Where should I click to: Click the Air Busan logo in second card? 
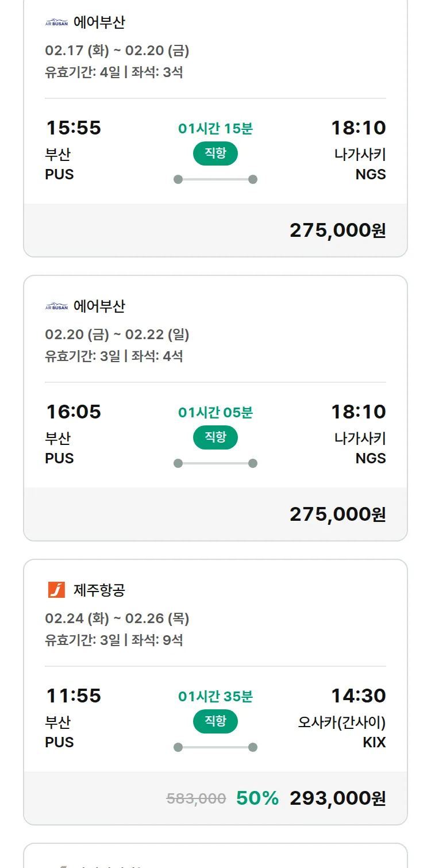pos(56,307)
